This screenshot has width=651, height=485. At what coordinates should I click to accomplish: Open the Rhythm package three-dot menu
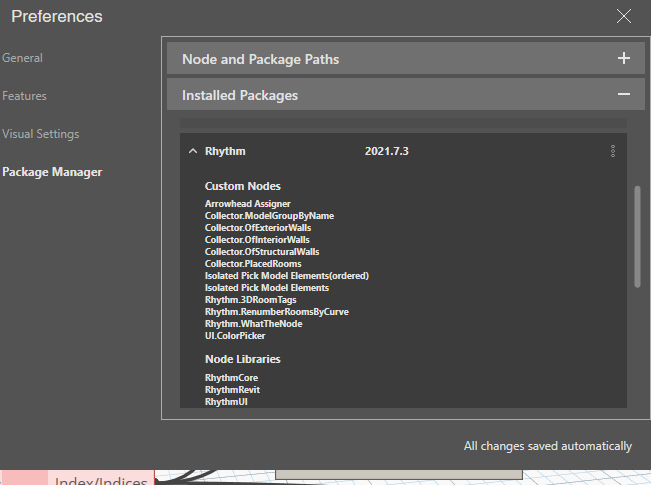pos(613,151)
